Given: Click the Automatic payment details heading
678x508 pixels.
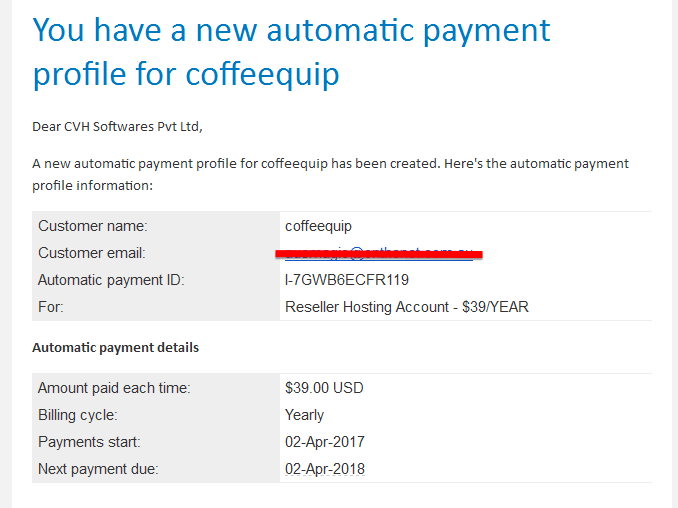Looking at the screenshot, I should point(115,348).
